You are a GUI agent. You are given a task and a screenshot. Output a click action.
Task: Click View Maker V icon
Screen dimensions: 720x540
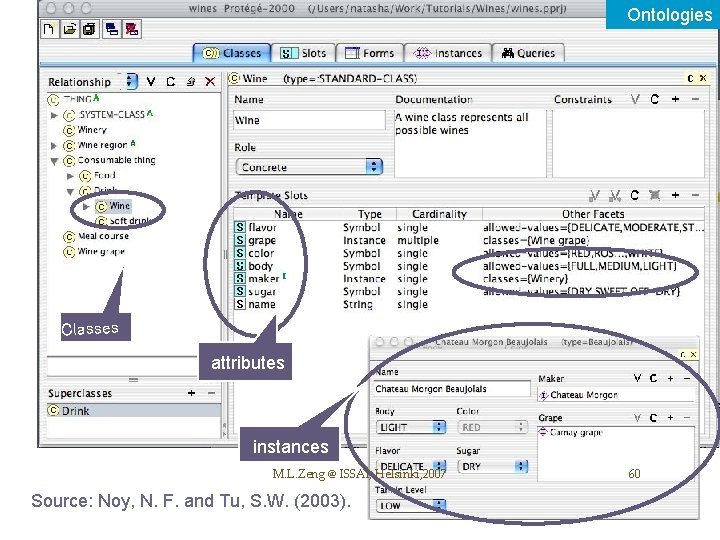[637, 378]
